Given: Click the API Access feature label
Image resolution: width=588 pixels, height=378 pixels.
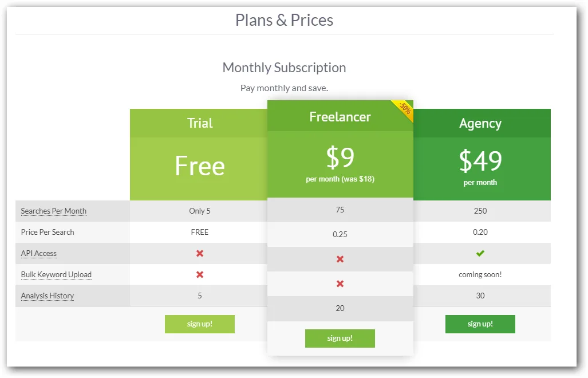Looking at the screenshot, I should click(38, 254).
